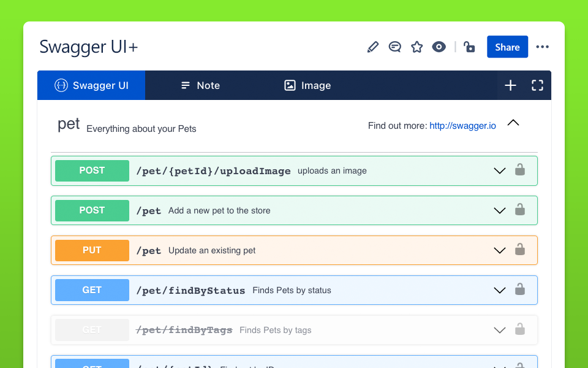Viewport: 588px width, 368px height.
Task: Click the watch eye icon
Action: (439, 47)
